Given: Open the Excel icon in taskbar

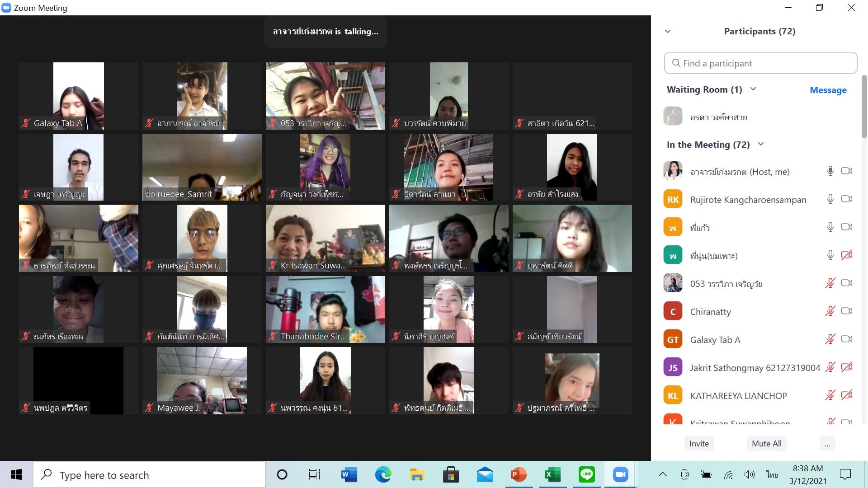Looking at the screenshot, I should (x=552, y=474).
